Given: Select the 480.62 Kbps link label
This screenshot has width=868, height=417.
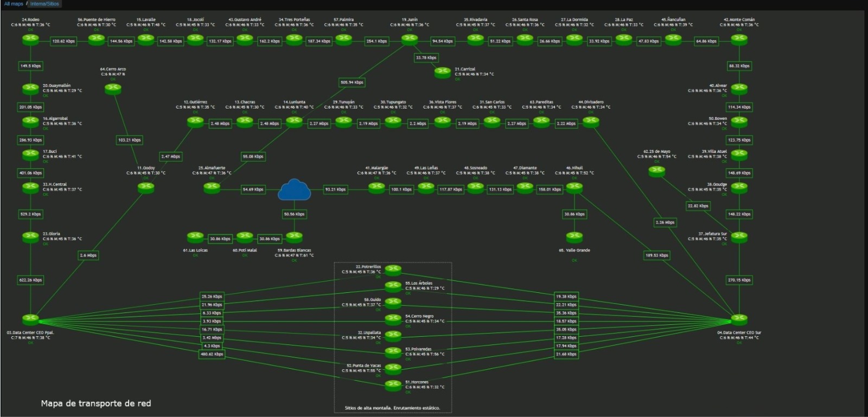Looking at the screenshot, I should pos(212,354).
